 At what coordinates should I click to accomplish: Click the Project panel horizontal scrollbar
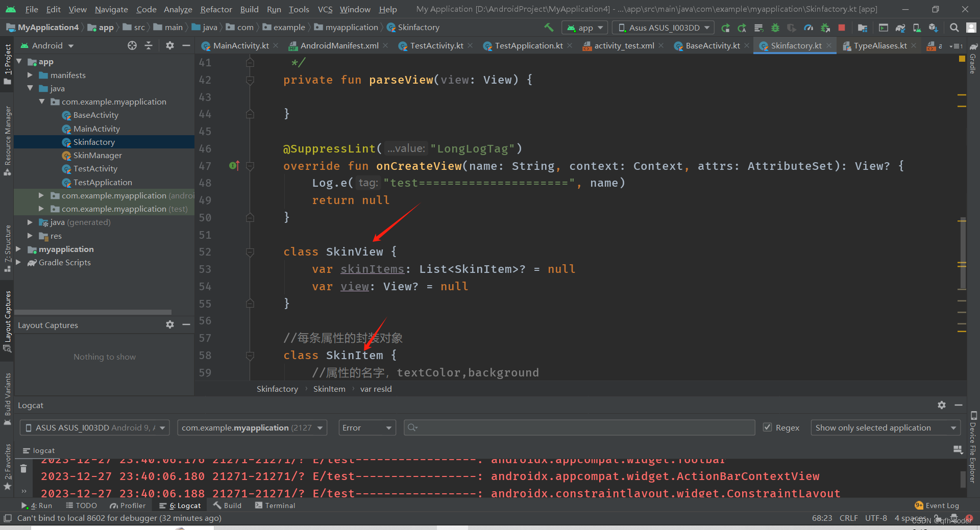pos(93,312)
